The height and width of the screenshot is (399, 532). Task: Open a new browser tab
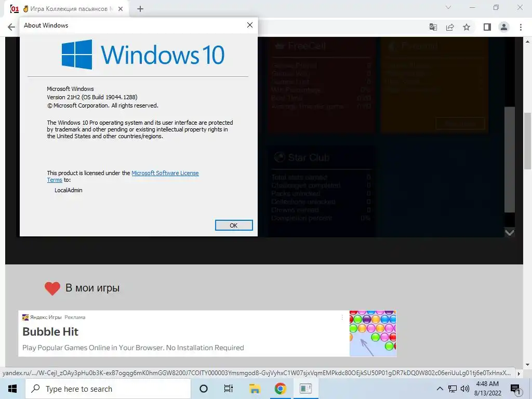click(x=140, y=9)
